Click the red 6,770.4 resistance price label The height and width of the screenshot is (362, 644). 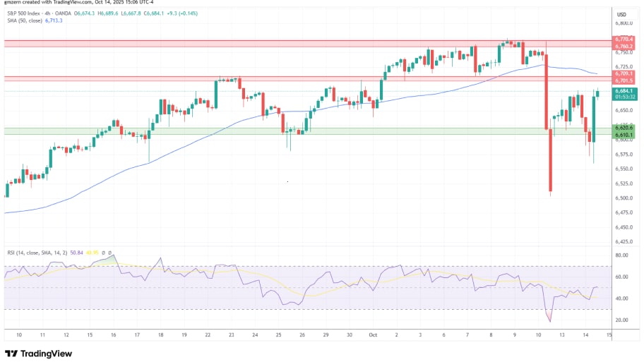coord(624,40)
